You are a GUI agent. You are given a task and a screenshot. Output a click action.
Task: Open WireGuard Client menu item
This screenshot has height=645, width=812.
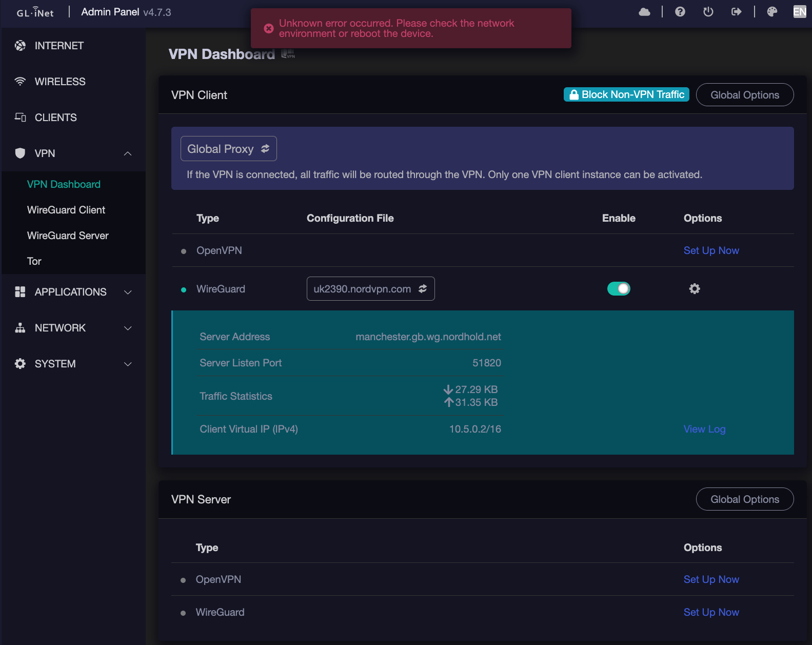tap(66, 210)
